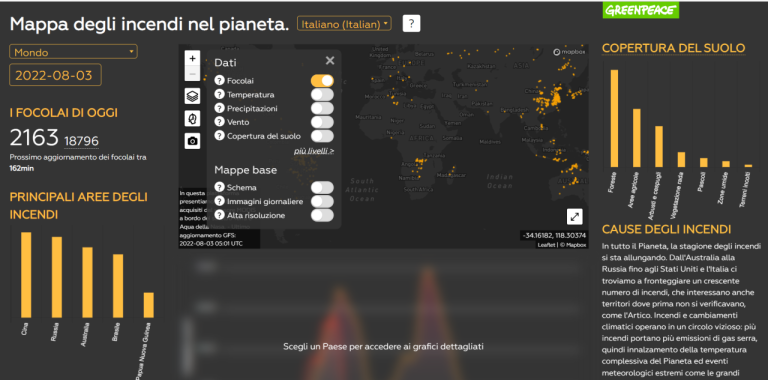Open help for Precipitazioni layer
This screenshot has width=768, height=380.
pyautogui.click(x=219, y=108)
